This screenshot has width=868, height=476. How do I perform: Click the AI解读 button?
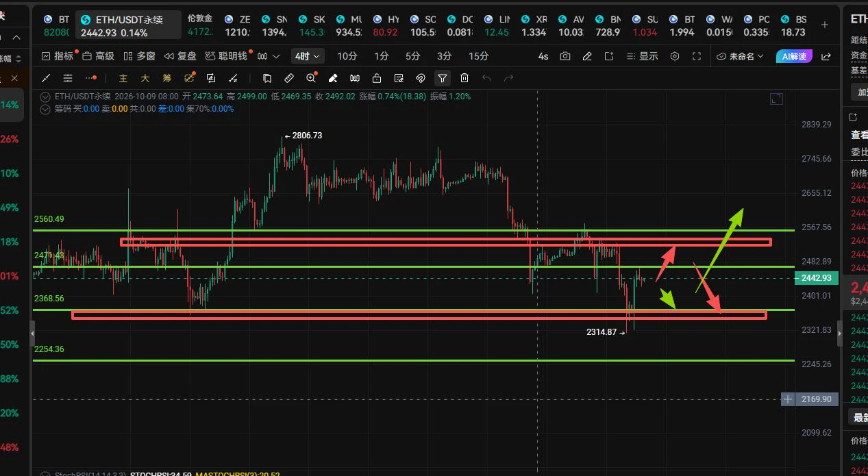coord(795,56)
